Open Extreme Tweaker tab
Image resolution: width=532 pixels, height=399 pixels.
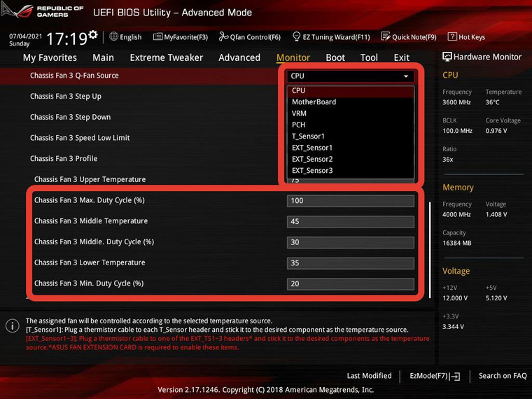point(167,57)
